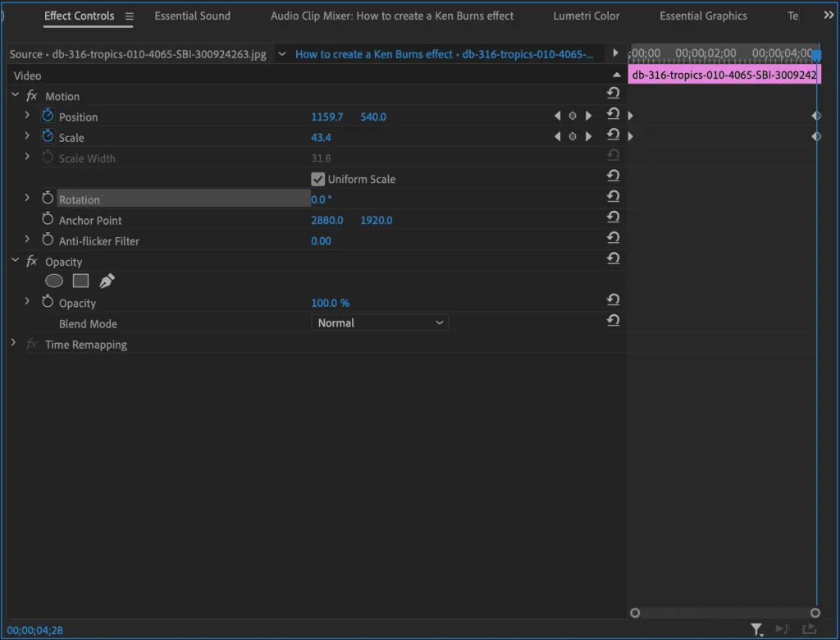Create a 4-point rectangle mask

click(80, 281)
